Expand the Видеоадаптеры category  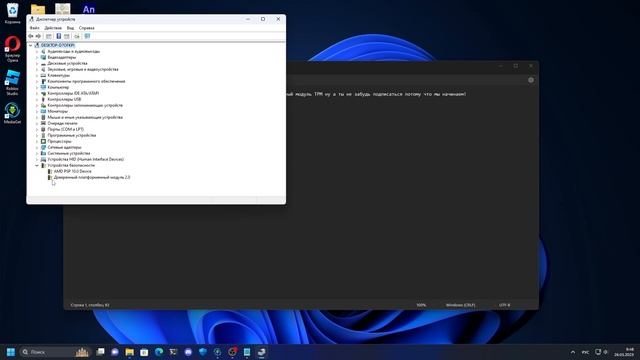point(37,58)
